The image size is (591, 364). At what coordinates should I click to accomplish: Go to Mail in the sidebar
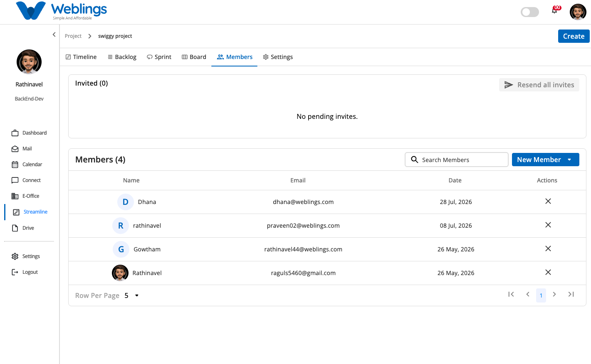[22, 149]
